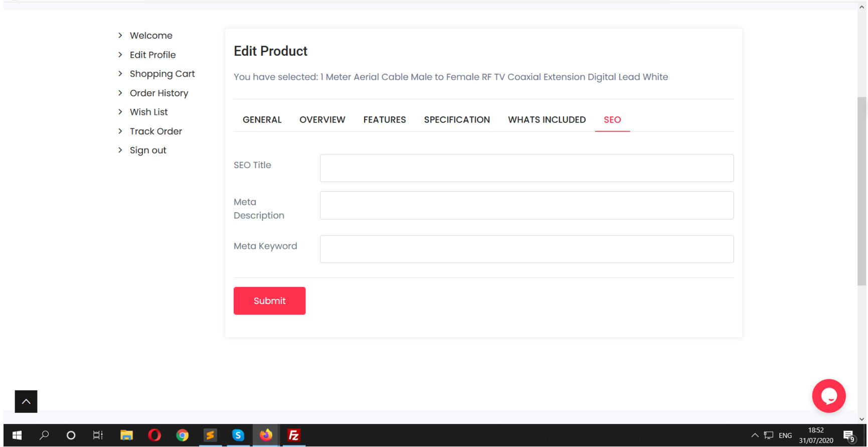This screenshot has width=868, height=447.
Task: Open Google Chrome from taskbar
Action: (x=183, y=435)
